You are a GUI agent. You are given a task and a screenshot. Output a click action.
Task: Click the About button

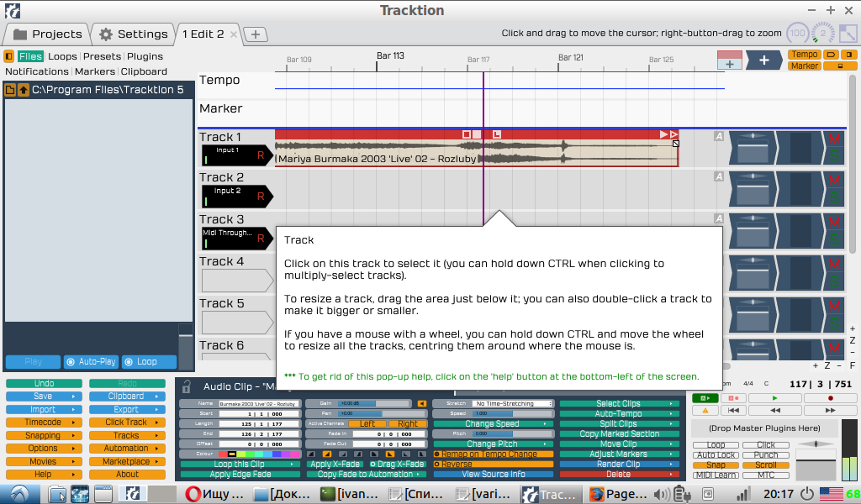pyautogui.click(x=127, y=475)
